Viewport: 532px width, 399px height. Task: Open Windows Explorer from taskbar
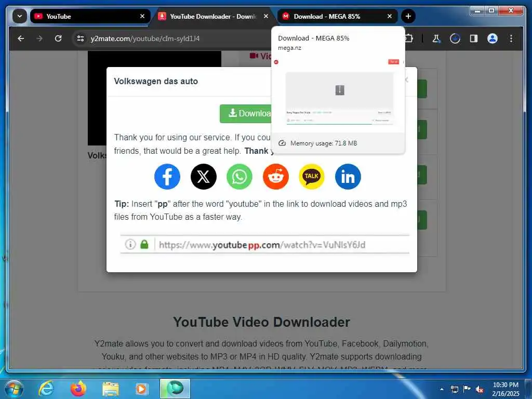pyautogui.click(x=111, y=389)
